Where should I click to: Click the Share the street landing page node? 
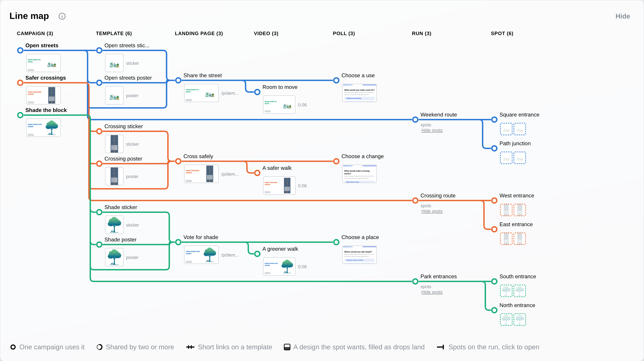pos(178,80)
